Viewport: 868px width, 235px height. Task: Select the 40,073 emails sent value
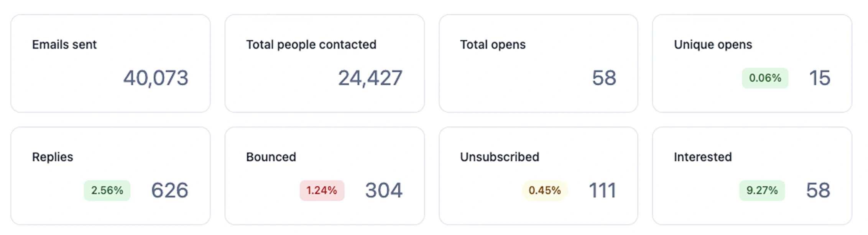click(156, 78)
